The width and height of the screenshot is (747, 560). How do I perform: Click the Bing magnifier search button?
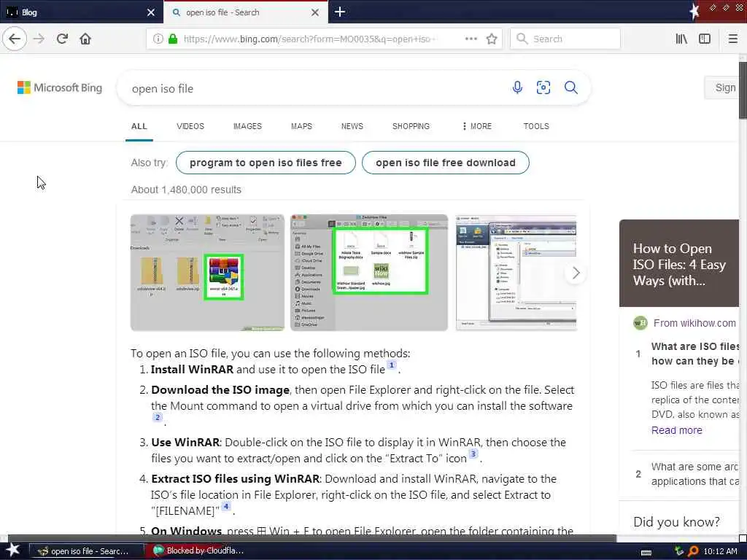(x=570, y=87)
